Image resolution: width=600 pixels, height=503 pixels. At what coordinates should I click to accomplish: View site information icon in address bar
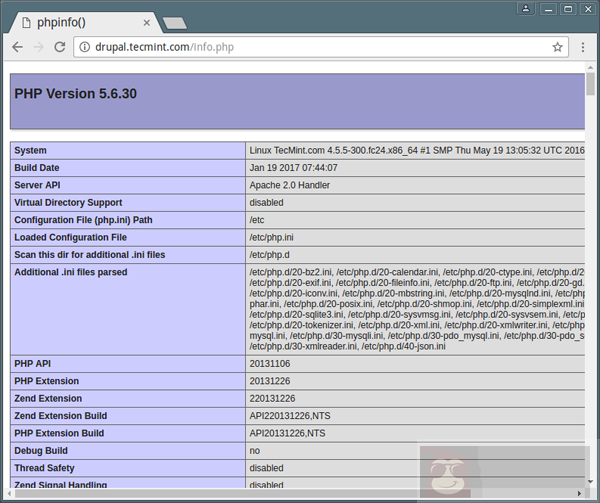(85, 47)
